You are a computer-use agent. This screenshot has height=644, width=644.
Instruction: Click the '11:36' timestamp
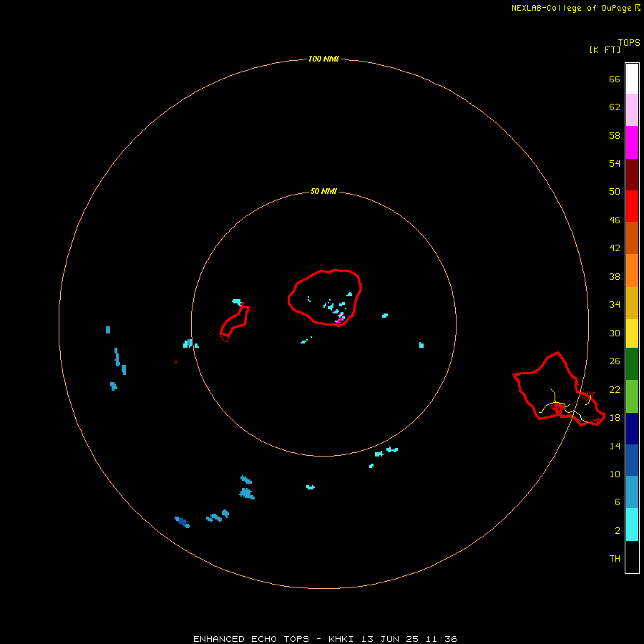(x=441, y=639)
